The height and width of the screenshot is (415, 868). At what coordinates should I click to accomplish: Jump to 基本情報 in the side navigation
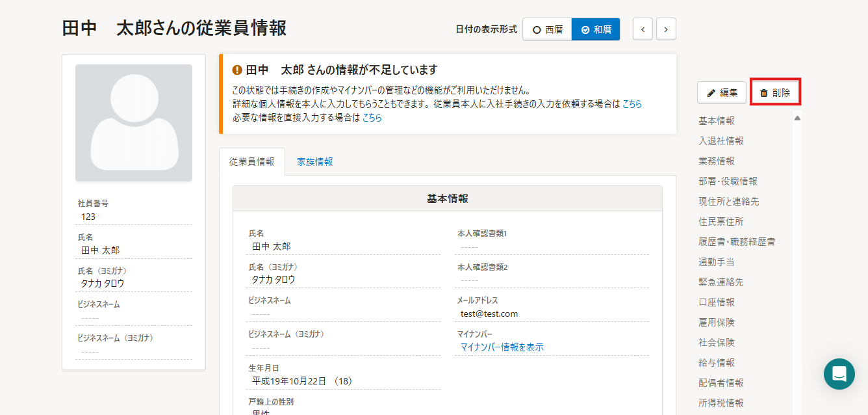point(717,121)
